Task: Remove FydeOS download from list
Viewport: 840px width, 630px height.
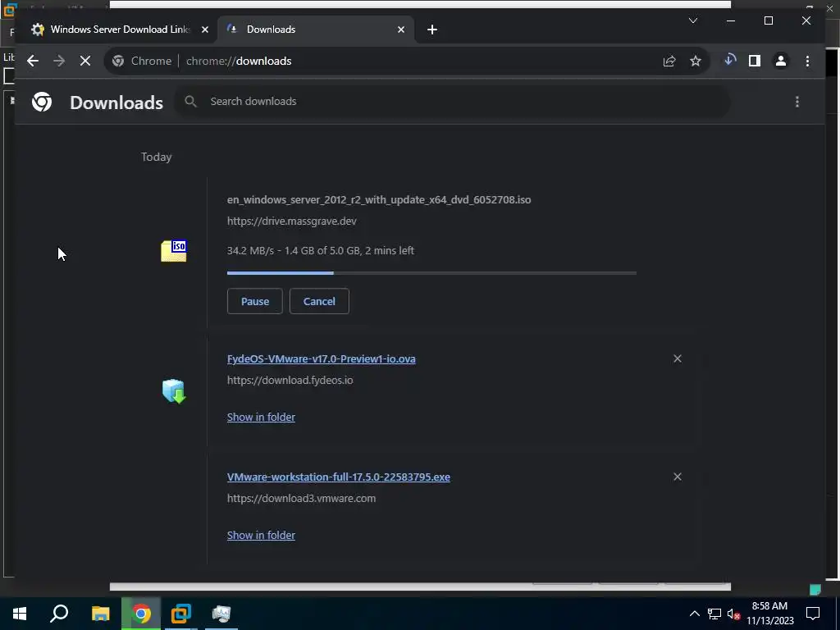Action: coord(677,358)
